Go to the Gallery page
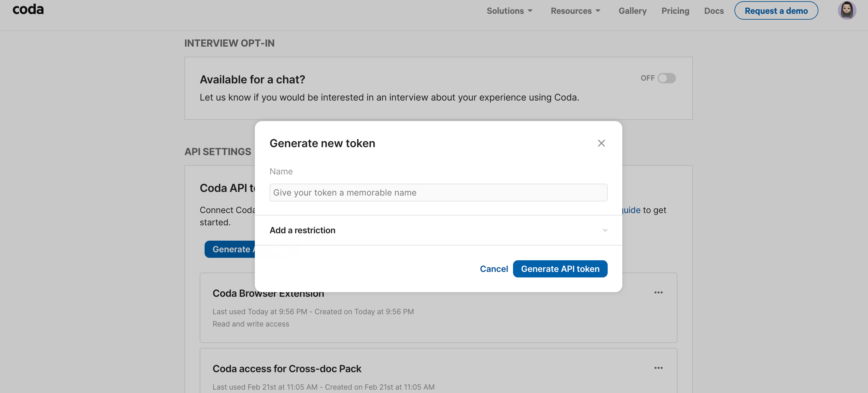Viewport: 868px width, 393px height. (x=632, y=11)
